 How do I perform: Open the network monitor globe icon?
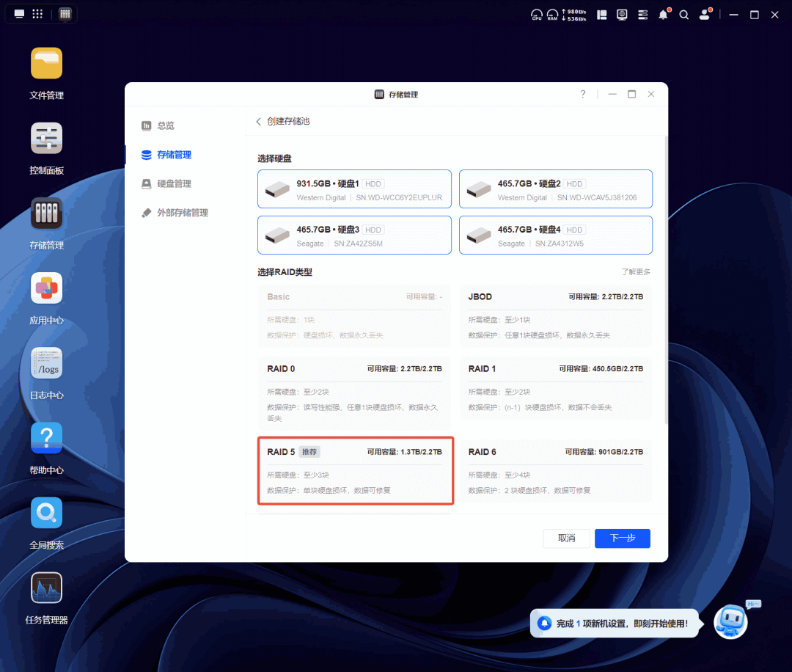[x=622, y=15]
